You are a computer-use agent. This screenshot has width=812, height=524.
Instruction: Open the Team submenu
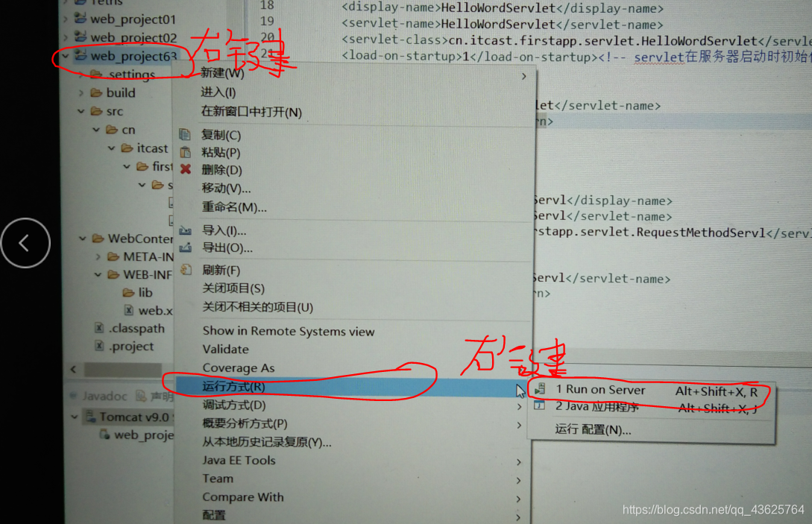[352, 479]
